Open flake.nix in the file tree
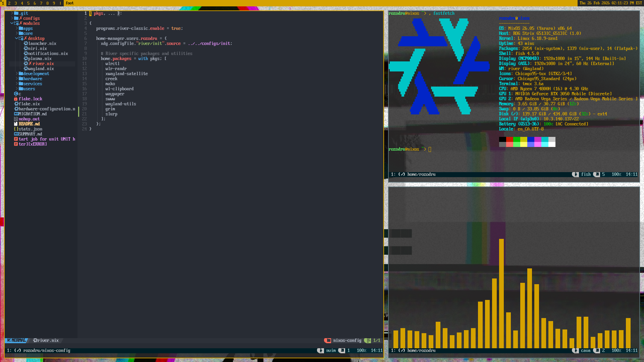 click(30, 104)
